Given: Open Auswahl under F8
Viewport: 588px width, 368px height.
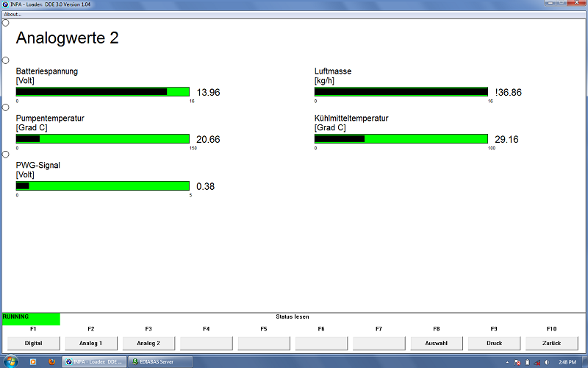Looking at the screenshot, I should 436,343.
